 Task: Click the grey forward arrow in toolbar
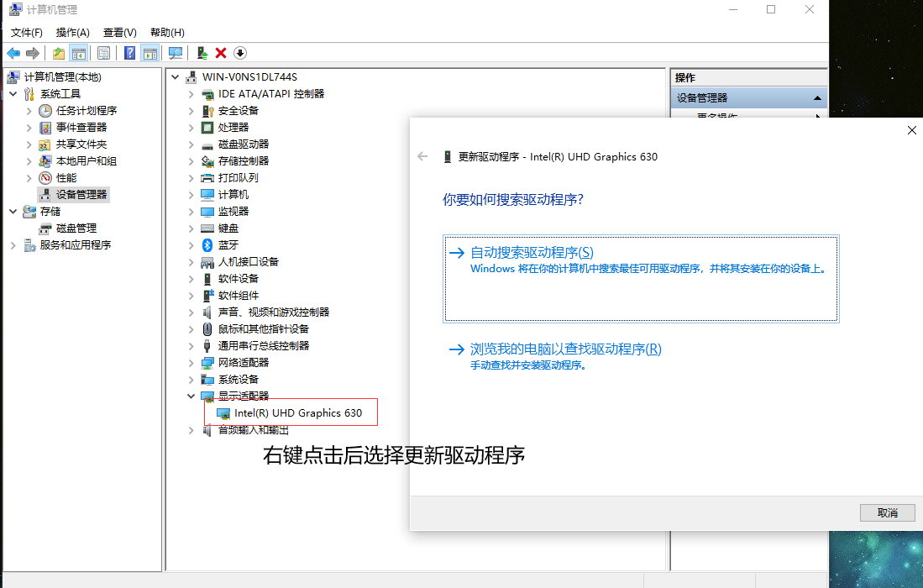(33, 54)
